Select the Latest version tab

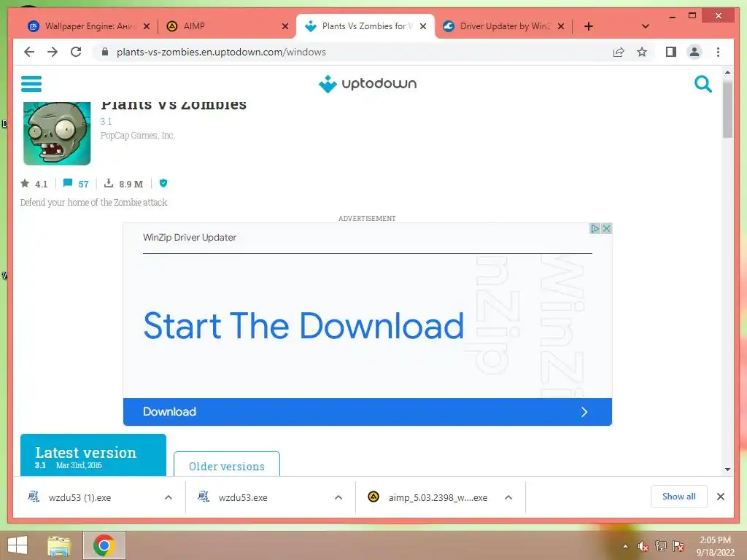pyautogui.click(x=93, y=455)
